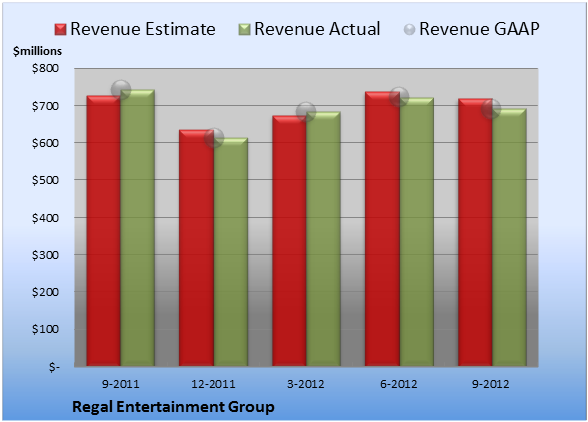This screenshot has height=422, width=588.
Task: Click the '9-2011' x-axis label
Action: coord(121,384)
